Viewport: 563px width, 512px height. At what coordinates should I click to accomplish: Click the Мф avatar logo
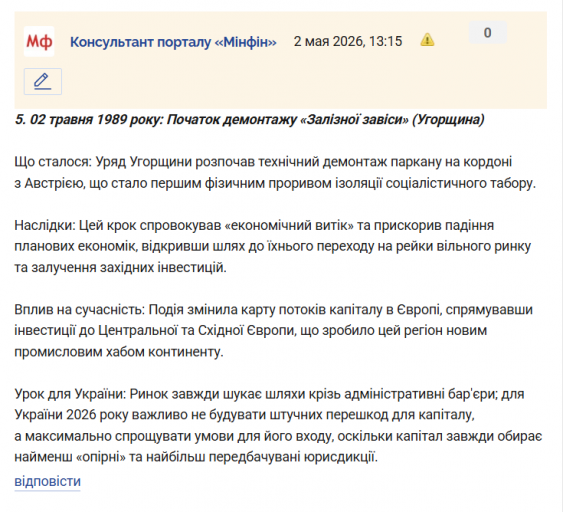[x=39, y=42]
